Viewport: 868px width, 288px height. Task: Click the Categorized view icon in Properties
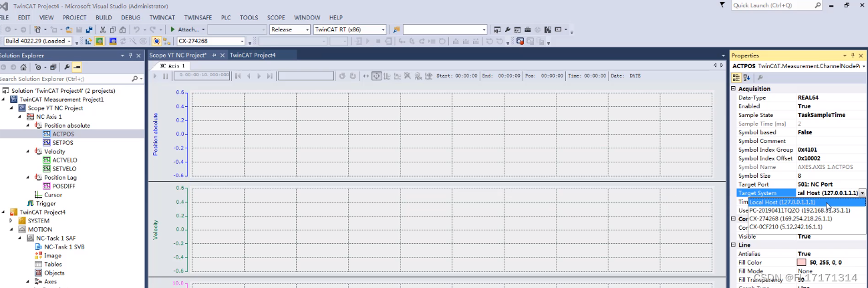pyautogui.click(x=736, y=78)
